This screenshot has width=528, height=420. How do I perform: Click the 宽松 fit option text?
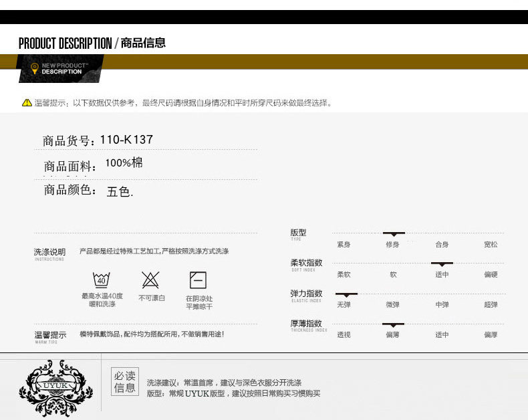(x=491, y=244)
